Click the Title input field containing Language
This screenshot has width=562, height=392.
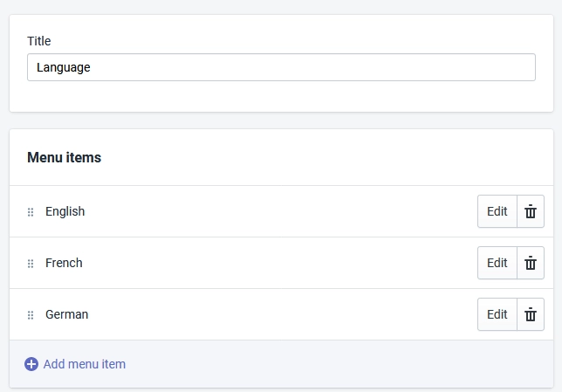click(281, 67)
